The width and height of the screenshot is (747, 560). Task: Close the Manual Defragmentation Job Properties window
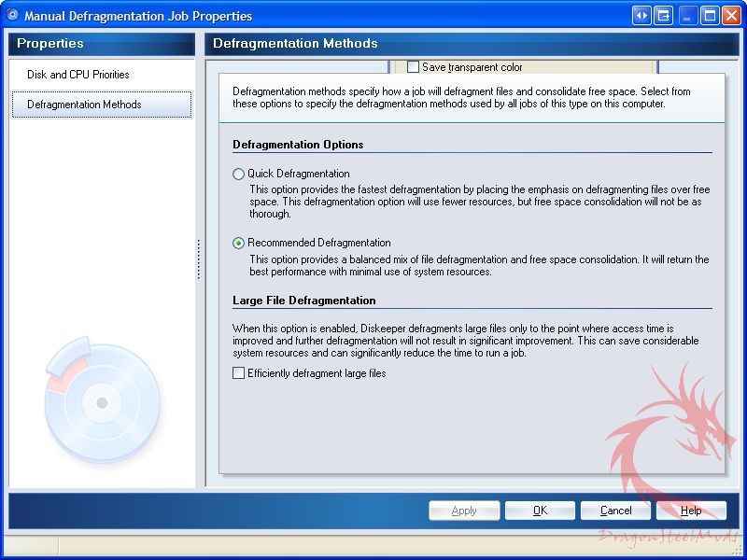point(731,15)
